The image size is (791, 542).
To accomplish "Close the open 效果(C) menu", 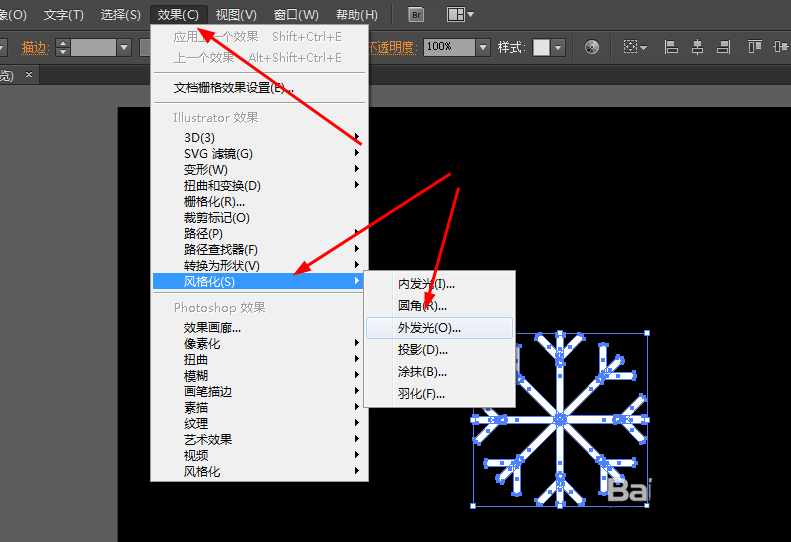I will (x=178, y=15).
